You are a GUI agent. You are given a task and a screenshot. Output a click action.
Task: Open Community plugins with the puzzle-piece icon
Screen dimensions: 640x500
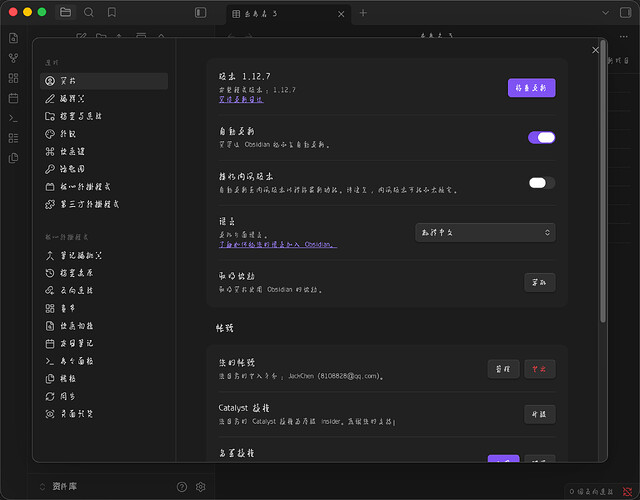tap(104, 204)
